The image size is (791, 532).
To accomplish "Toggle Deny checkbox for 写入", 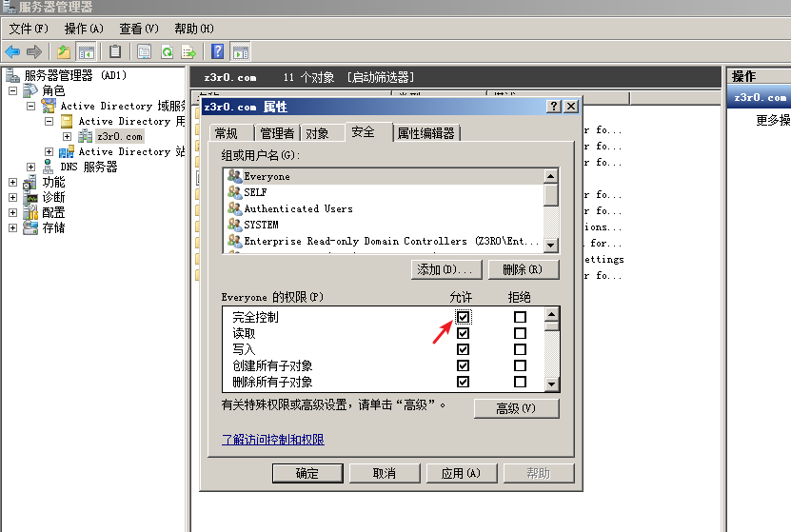I will [520, 349].
